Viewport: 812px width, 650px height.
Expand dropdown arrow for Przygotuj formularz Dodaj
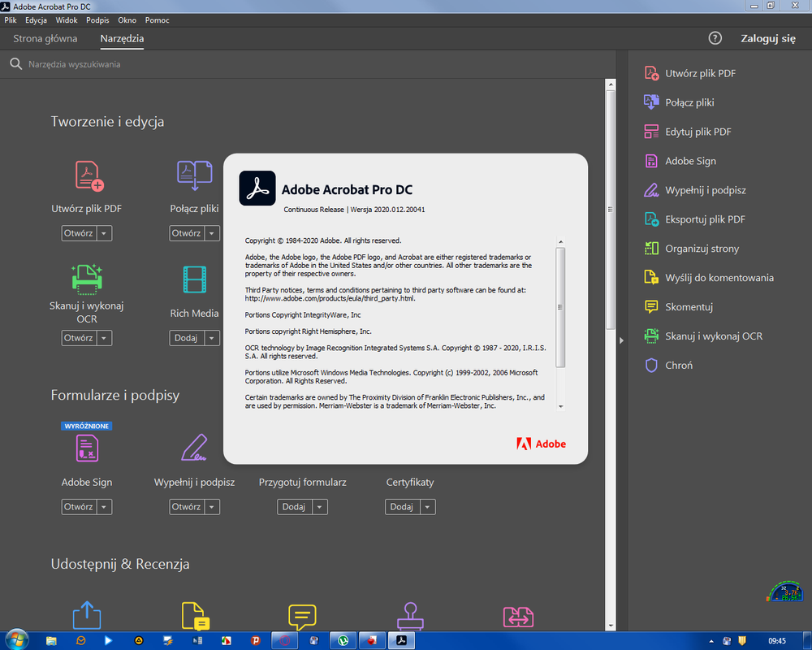click(x=319, y=507)
